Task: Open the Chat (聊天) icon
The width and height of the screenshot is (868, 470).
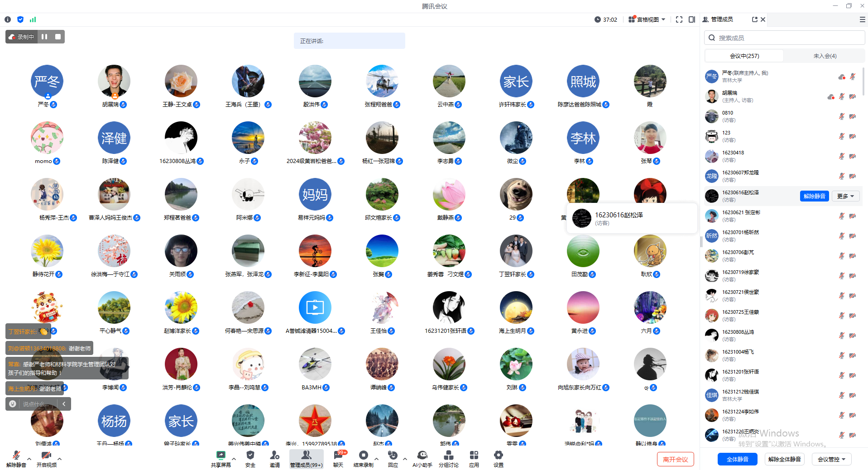Action: pos(338,458)
